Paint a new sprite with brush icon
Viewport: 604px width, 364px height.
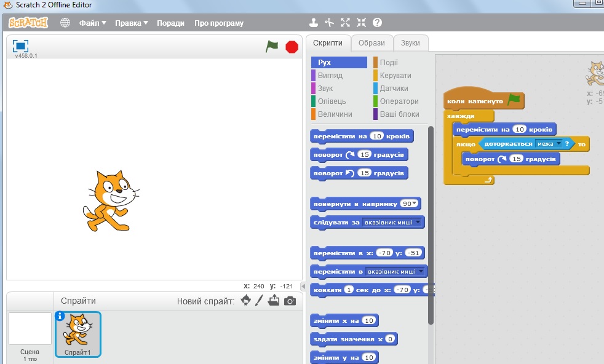coord(259,300)
